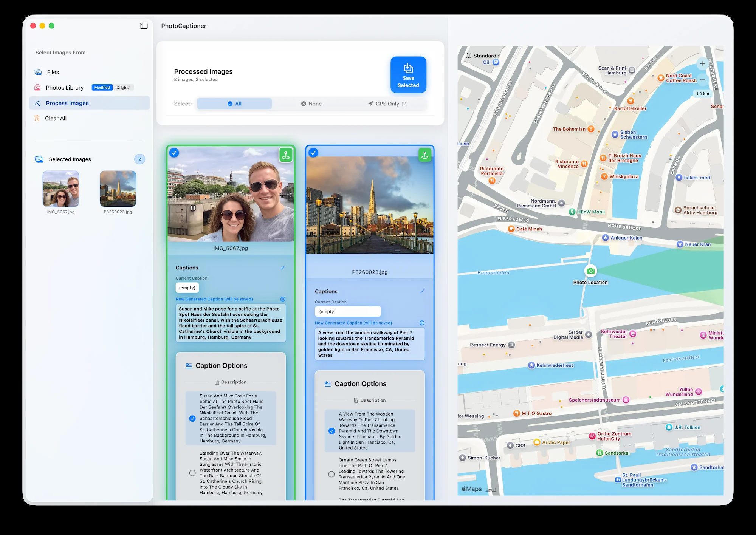Click the Selected Images section header

coord(70,159)
